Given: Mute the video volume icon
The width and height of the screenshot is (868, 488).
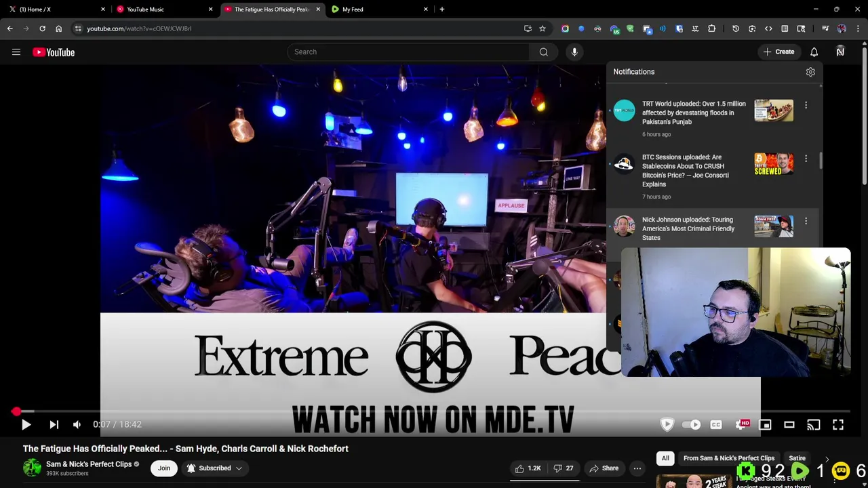Looking at the screenshot, I should tap(77, 424).
